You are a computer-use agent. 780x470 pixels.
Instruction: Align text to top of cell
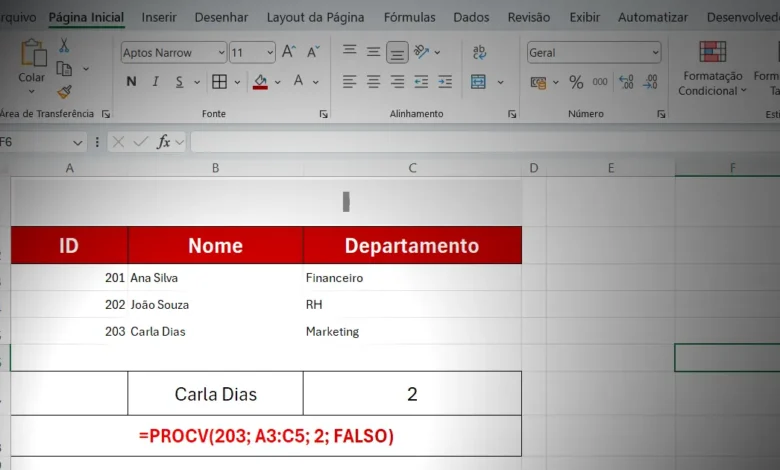coord(350,50)
